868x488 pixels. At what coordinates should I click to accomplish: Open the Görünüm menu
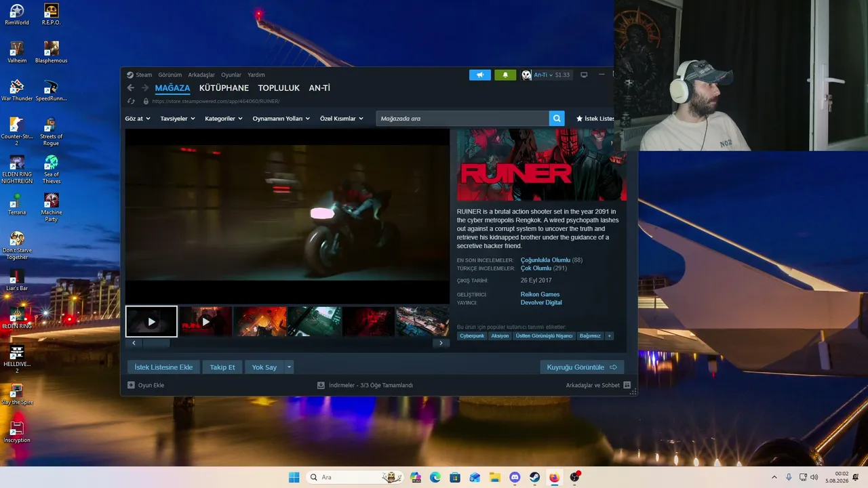click(170, 75)
